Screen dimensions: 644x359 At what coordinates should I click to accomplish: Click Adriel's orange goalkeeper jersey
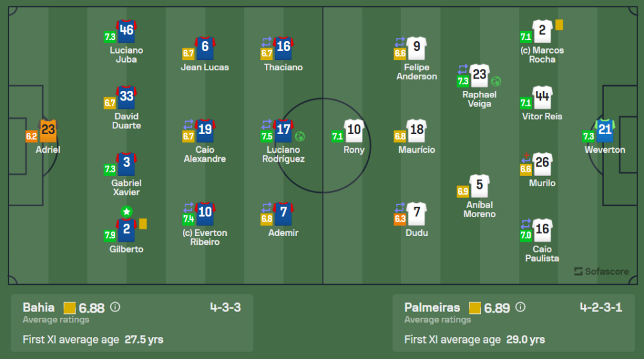click(48, 131)
